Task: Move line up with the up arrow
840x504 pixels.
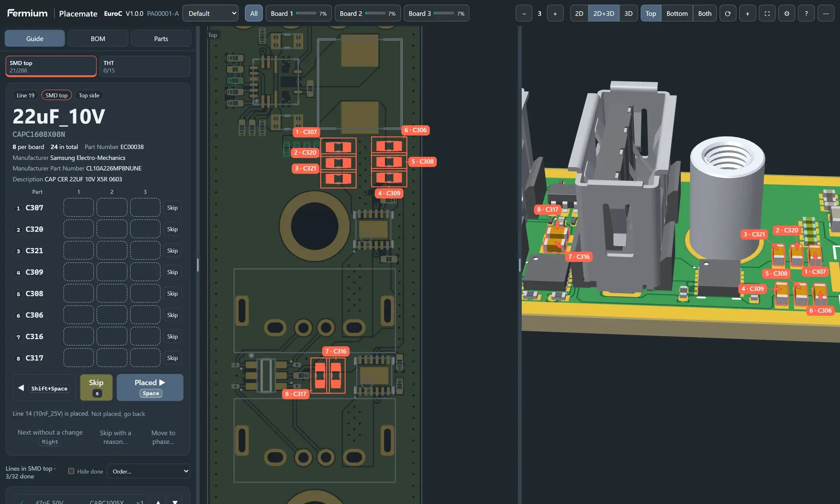Action: [158, 501]
